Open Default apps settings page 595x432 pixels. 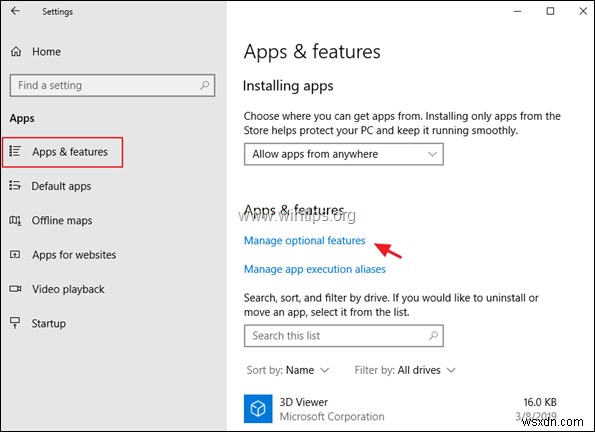[61, 186]
